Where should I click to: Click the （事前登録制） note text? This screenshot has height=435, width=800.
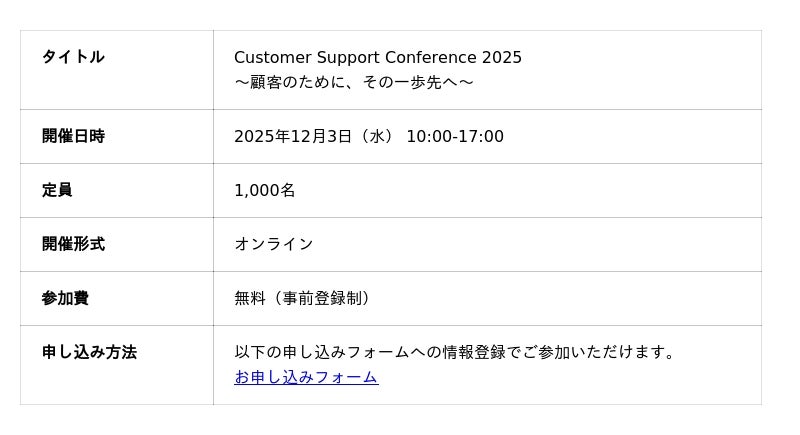click(320, 299)
